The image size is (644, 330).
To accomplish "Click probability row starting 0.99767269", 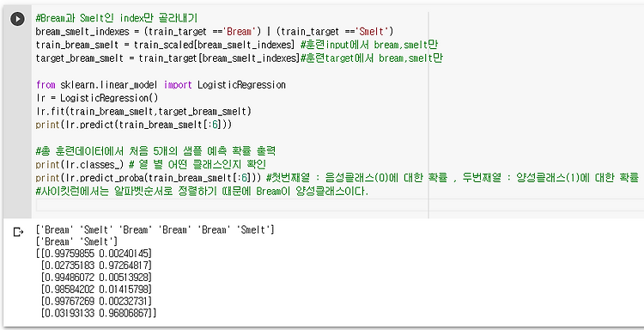I will coord(96,301).
